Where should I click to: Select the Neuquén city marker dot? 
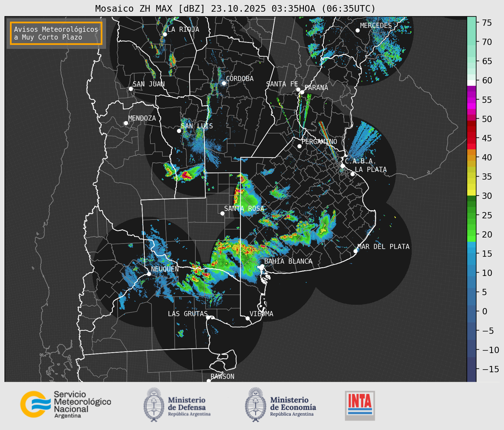coord(149,274)
